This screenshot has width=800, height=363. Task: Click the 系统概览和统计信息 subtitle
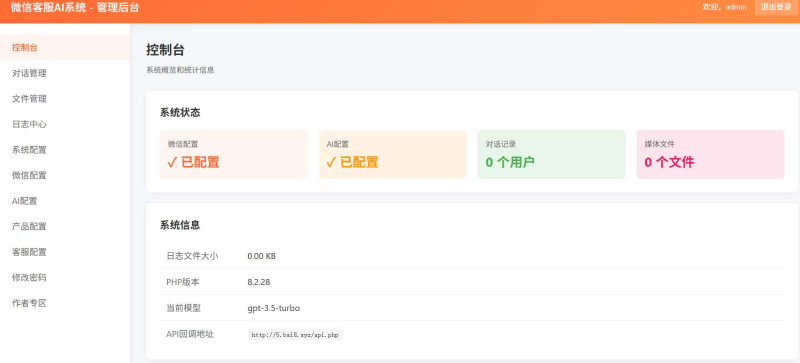(x=180, y=70)
